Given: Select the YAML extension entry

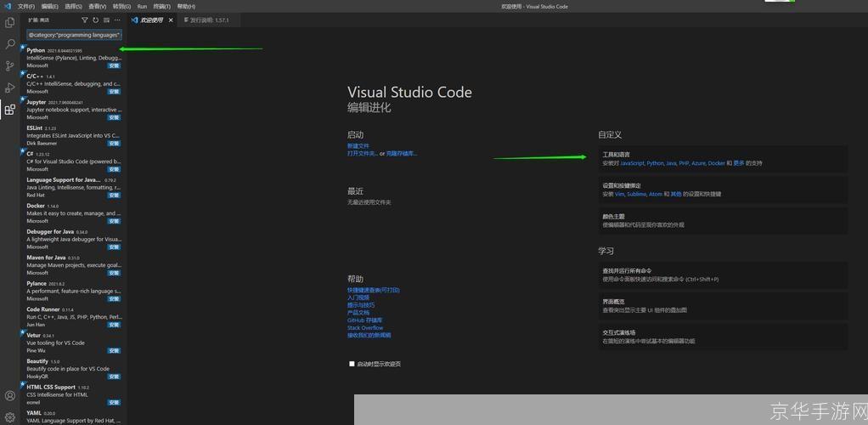Looking at the screenshot, I should (74, 416).
